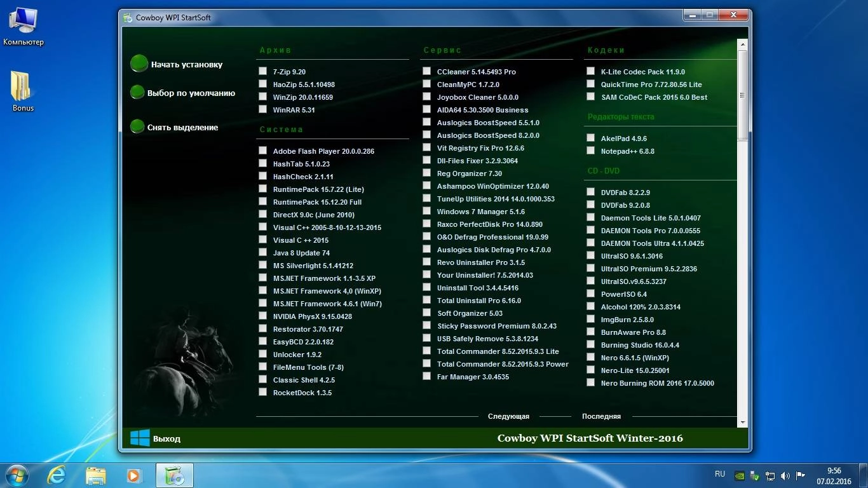Viewport: 868px width, 488px height.
Task: Check 7-Zip 9.20 checkbox
Action: [263, 71]
